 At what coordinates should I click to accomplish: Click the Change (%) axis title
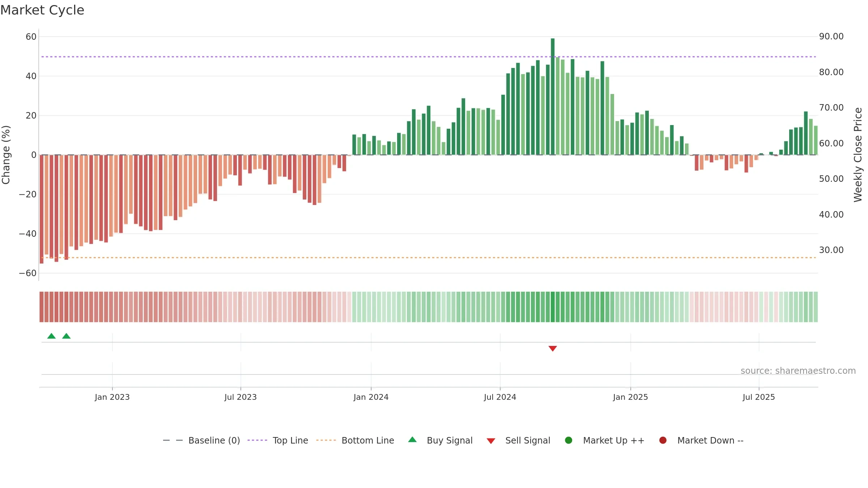tap(6, 155)
